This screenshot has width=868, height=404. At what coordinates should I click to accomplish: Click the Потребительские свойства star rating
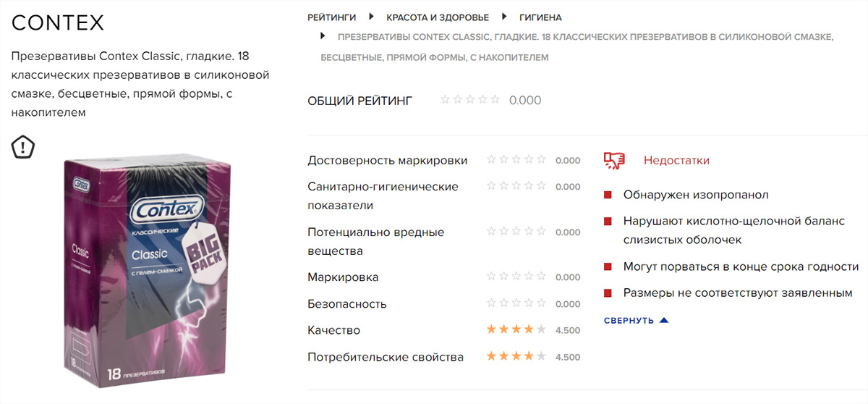(x=516, y=356)
